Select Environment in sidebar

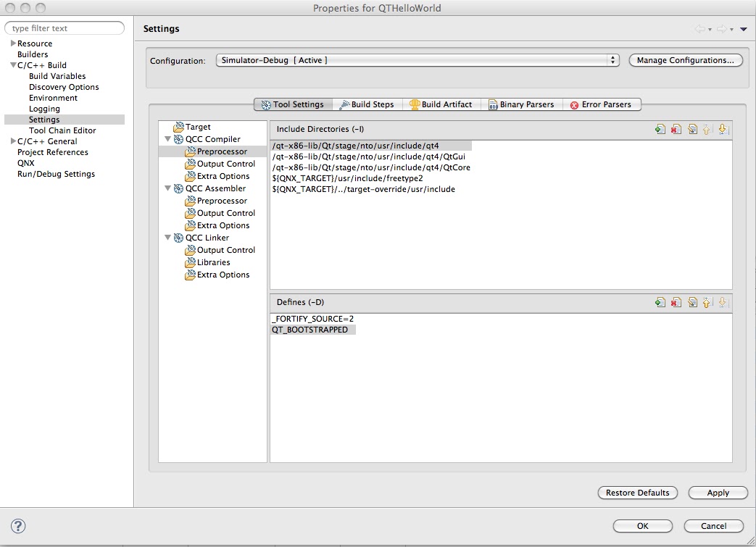click(53, 98)
